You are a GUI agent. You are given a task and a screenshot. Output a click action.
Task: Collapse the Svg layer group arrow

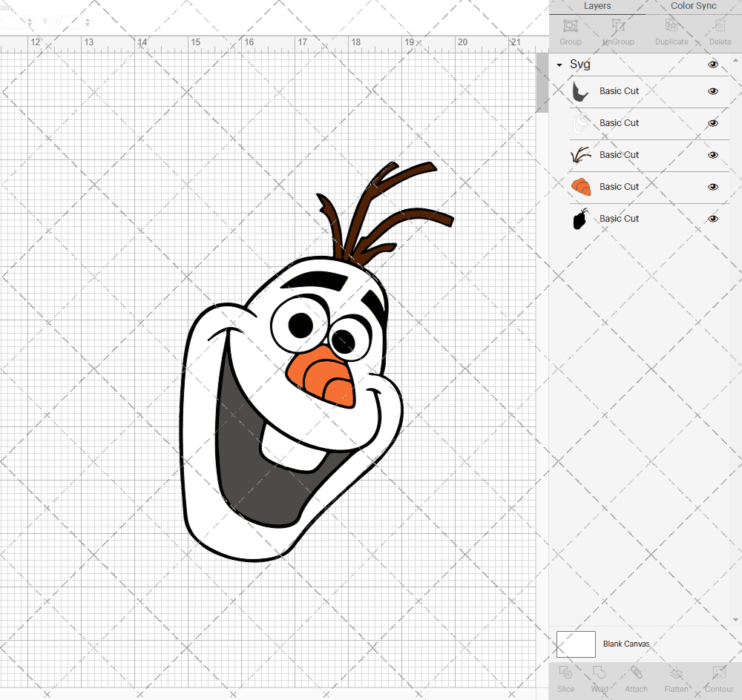[559, 65]
